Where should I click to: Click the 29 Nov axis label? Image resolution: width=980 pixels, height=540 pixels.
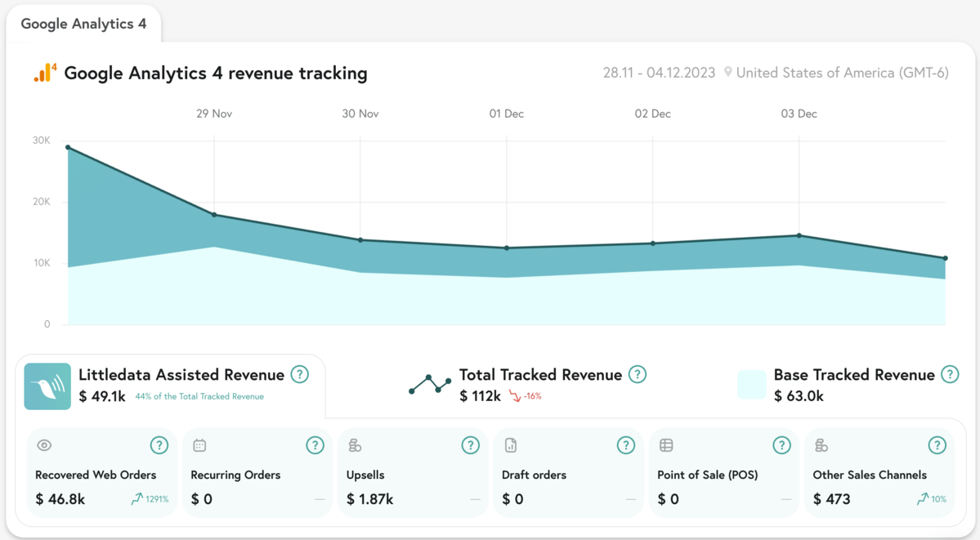click(214, 114)
